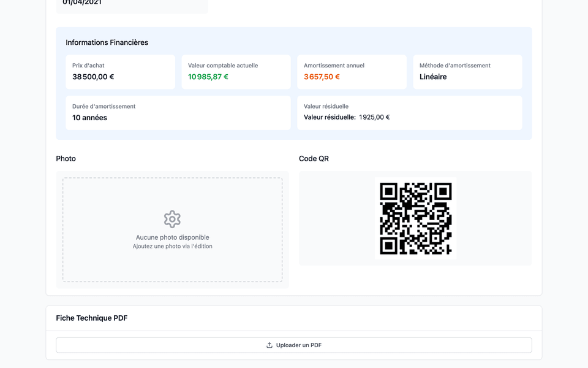Screen dimensions: 588x368
Task: Click the empty photo drop area
Action: click(173, 230)
